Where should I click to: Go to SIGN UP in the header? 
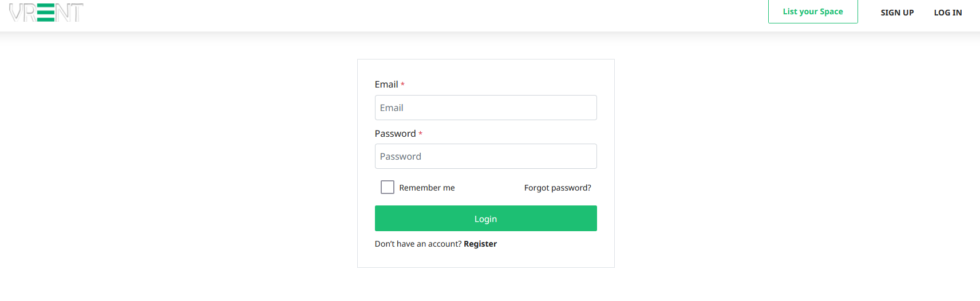[x=897, y=13]
